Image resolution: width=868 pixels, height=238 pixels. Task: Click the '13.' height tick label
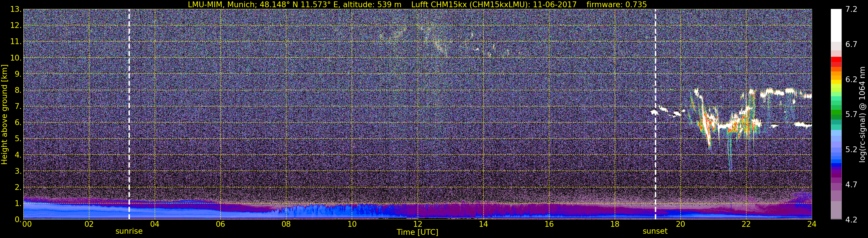pos(16,9)
